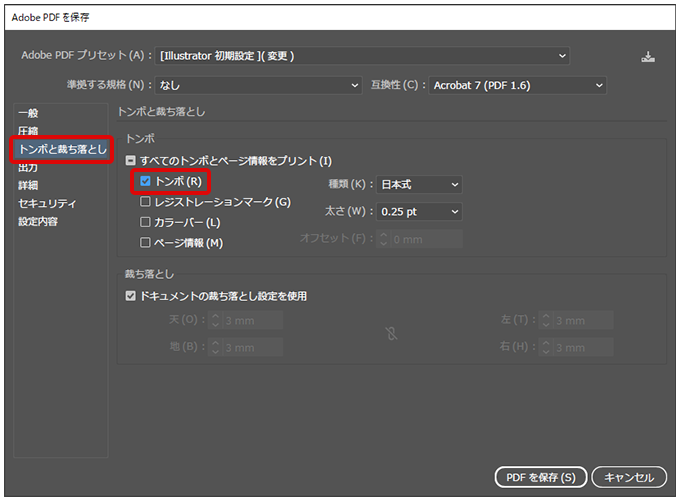Click the Adobe PDF を保存 title text
Screen dimensions: 680x500
pos(50,17)
